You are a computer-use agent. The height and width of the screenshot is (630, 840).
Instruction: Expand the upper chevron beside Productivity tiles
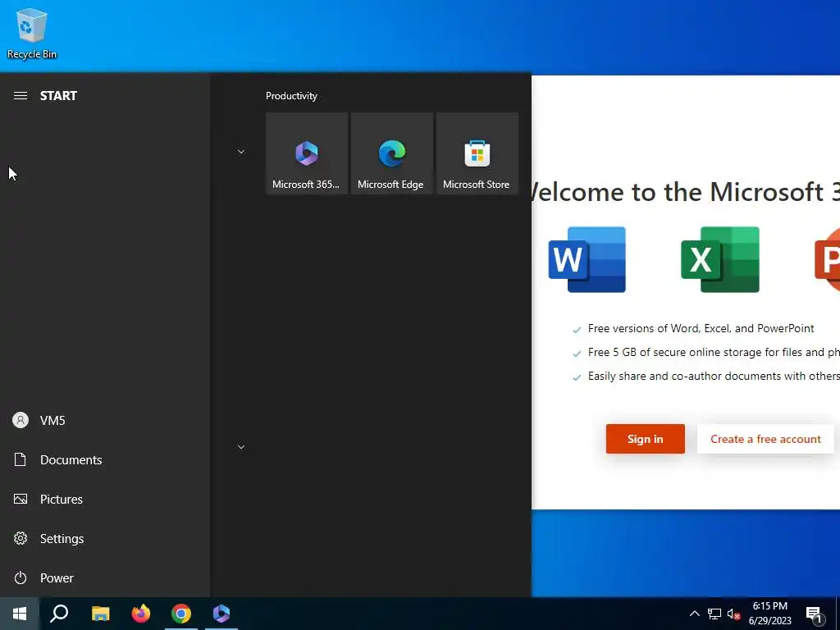click(x=241, y=152)
